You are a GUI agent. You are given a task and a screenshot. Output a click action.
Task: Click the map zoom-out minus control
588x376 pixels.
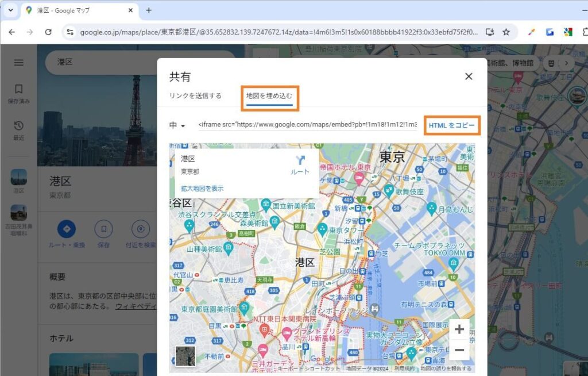459,350
